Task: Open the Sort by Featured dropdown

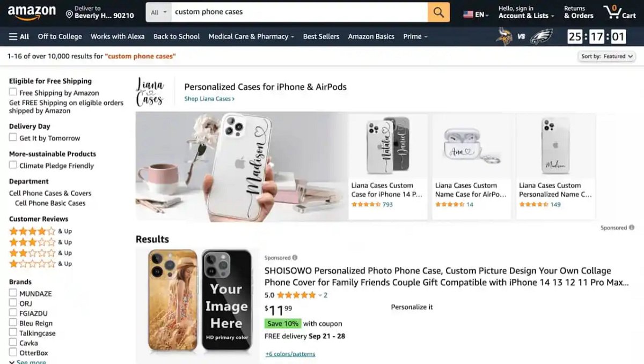Action: pyautogui.click(x=606, y=56)
